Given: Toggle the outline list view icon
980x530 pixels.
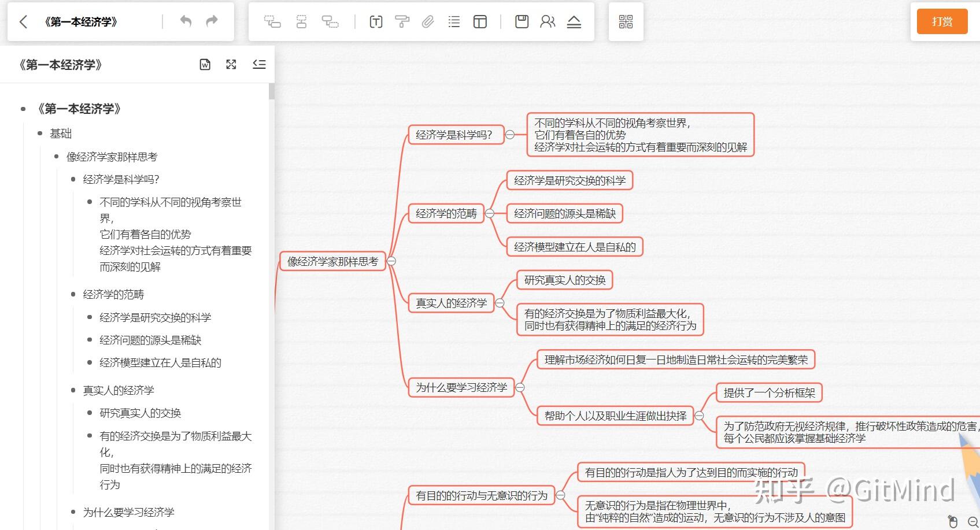Looking at the screenshot, I should tap(454, 22).
